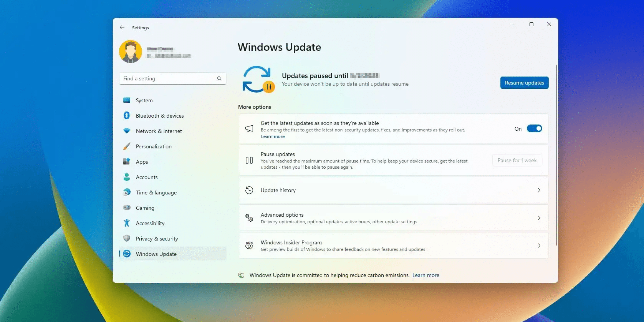
Task: Go to Network & internet settings
Action: click(x=173, y=131)
